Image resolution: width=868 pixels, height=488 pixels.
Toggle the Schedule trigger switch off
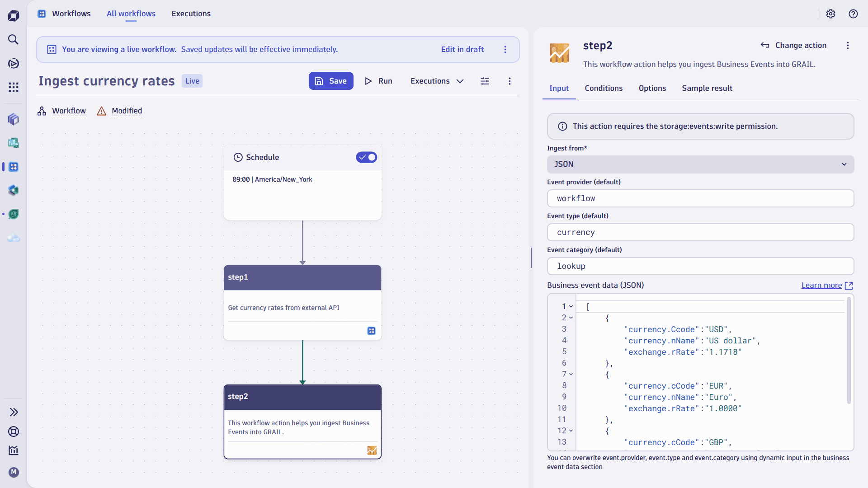click(x=366, y=157)
